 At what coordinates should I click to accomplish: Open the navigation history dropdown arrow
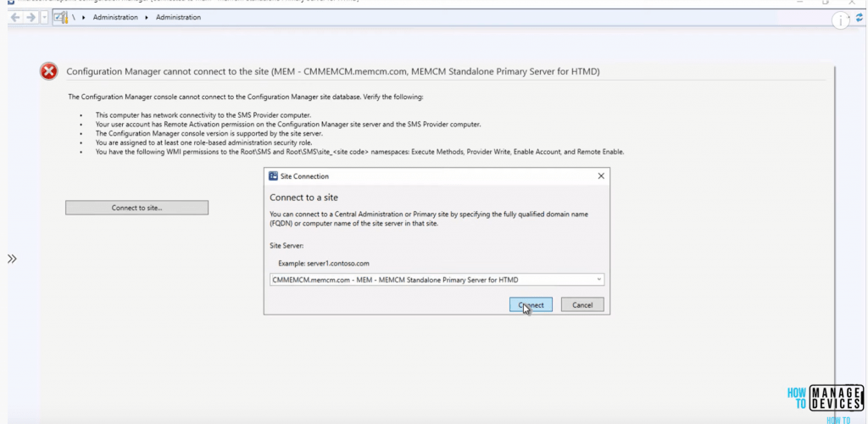coord(44,18)
